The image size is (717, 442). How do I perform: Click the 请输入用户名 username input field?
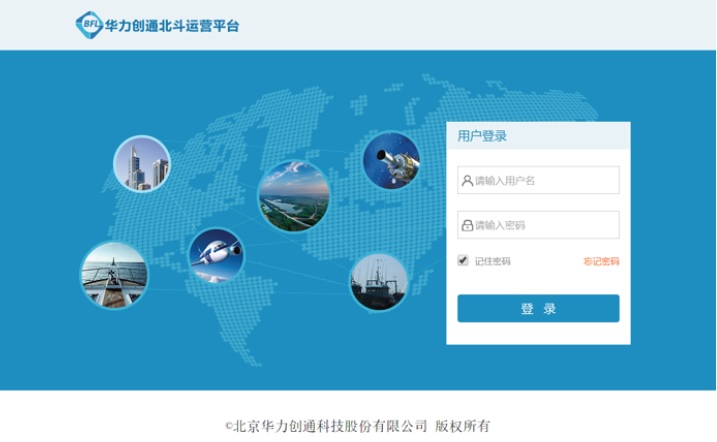pos(538,180)
